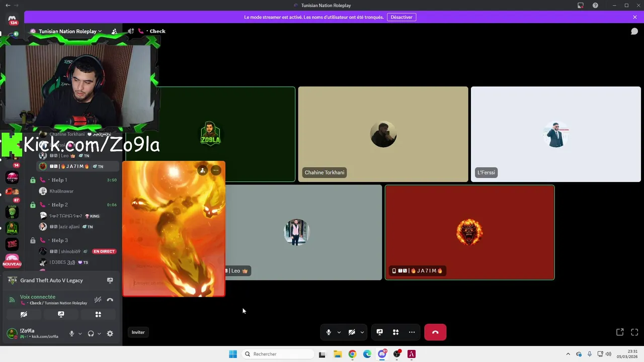Show hidden system tray icons
This screenshot has width=644, height=362.
pos(568,354)
